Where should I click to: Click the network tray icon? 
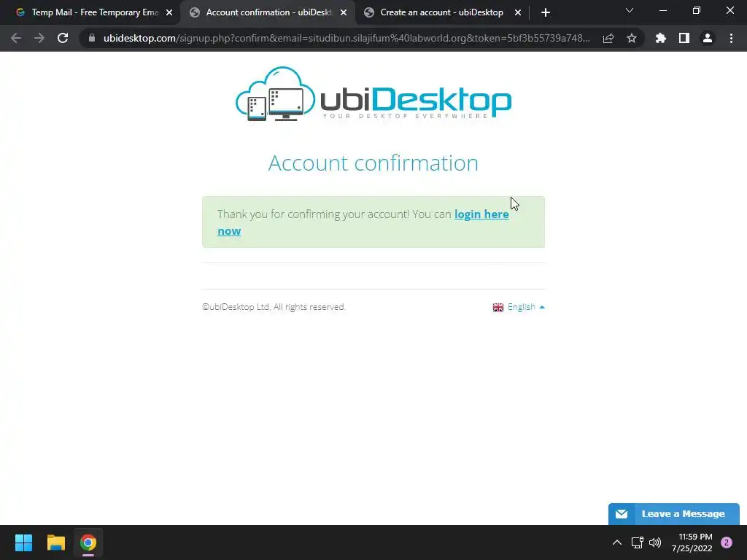click(x=637, y=542)
